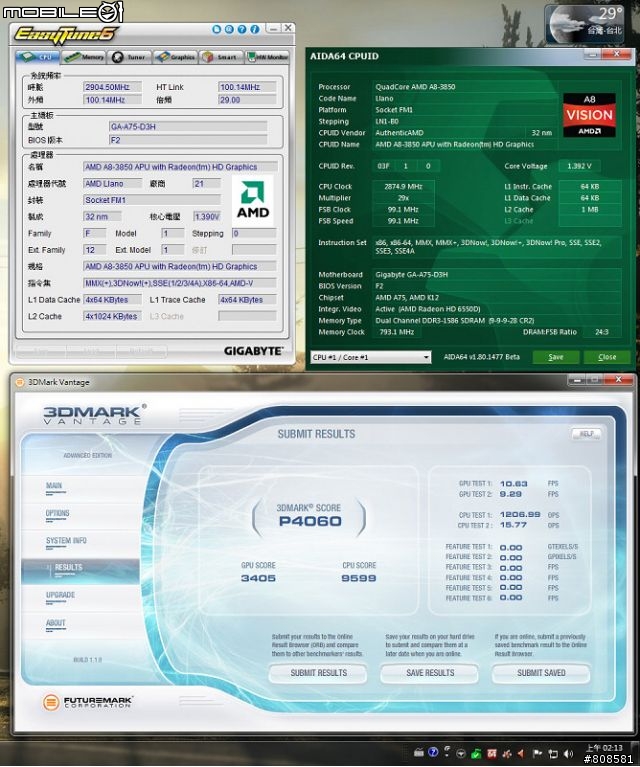The image size is (640, 767).
Task: Click the Memory Clock '793.1 MHz' value
Action: pyautogui.click(x=397, y=332)
